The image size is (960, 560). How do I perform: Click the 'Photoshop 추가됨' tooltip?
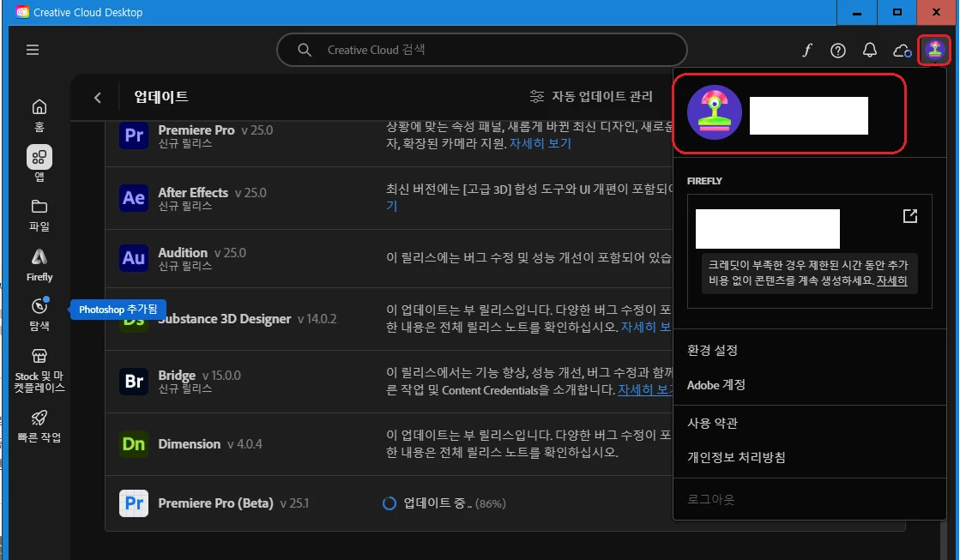click(118, 309)
